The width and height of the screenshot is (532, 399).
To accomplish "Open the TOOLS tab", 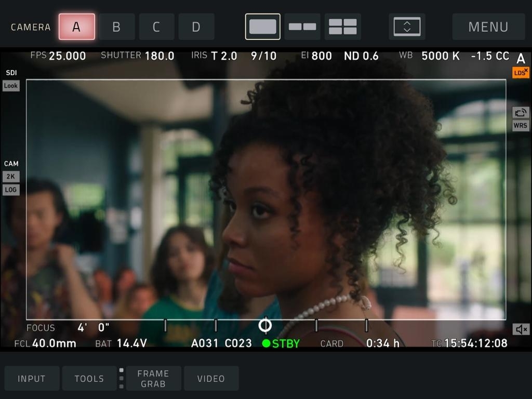I will tap(89, 378).
